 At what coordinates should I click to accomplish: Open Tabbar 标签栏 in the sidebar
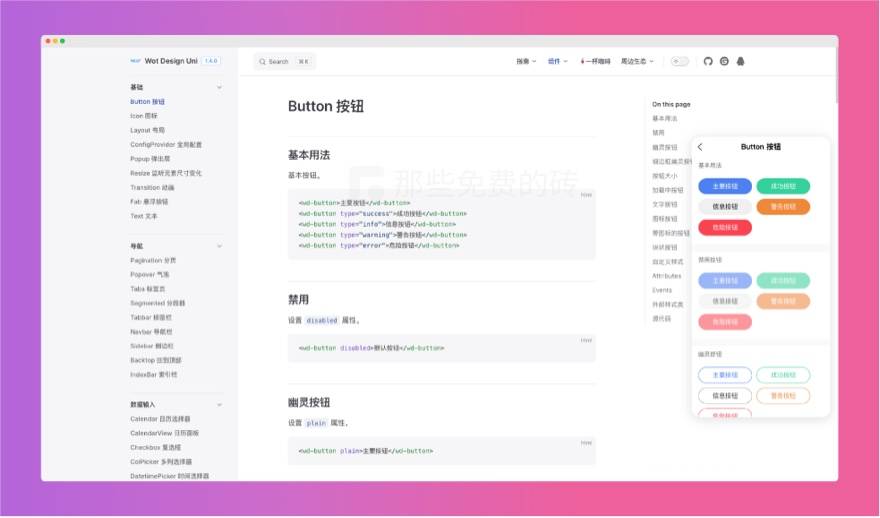[x=151, y=318]
